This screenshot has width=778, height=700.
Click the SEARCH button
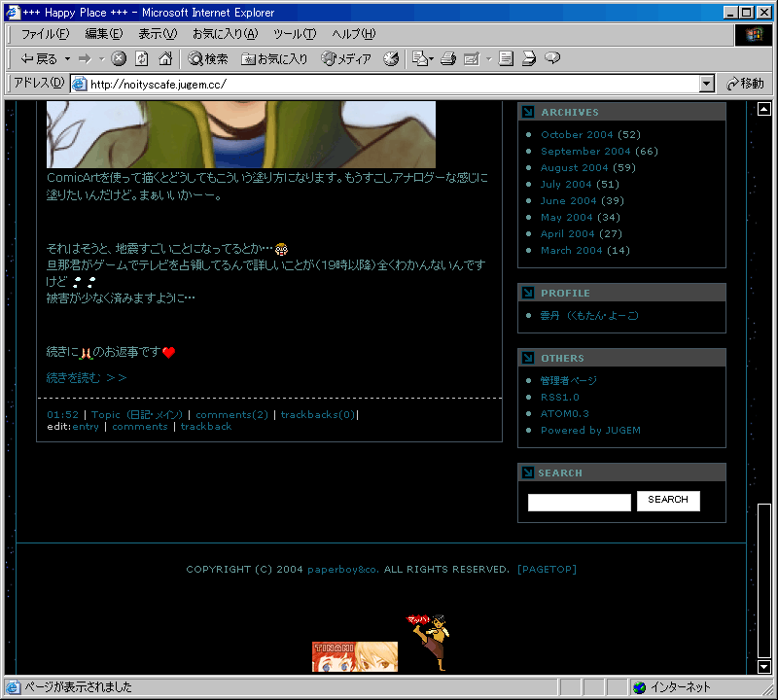(668, 501)
